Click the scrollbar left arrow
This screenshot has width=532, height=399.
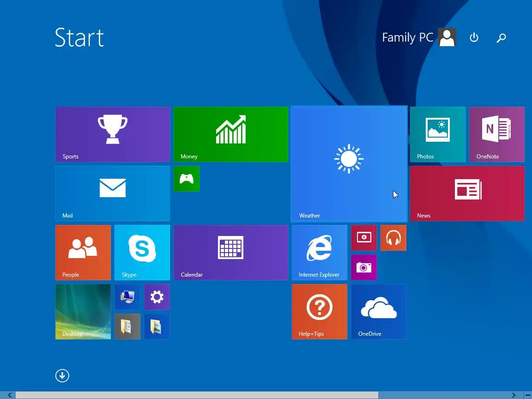click(10, 395)
